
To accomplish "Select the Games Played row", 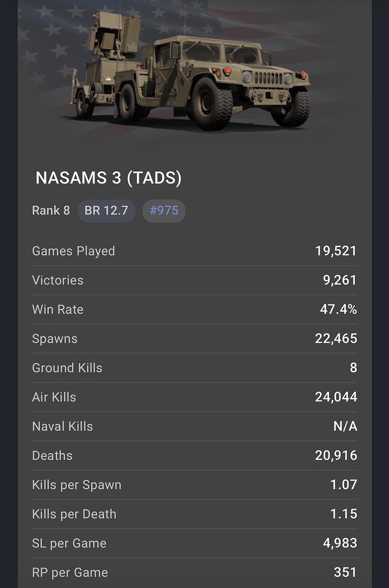I will [x=194, y=251].
